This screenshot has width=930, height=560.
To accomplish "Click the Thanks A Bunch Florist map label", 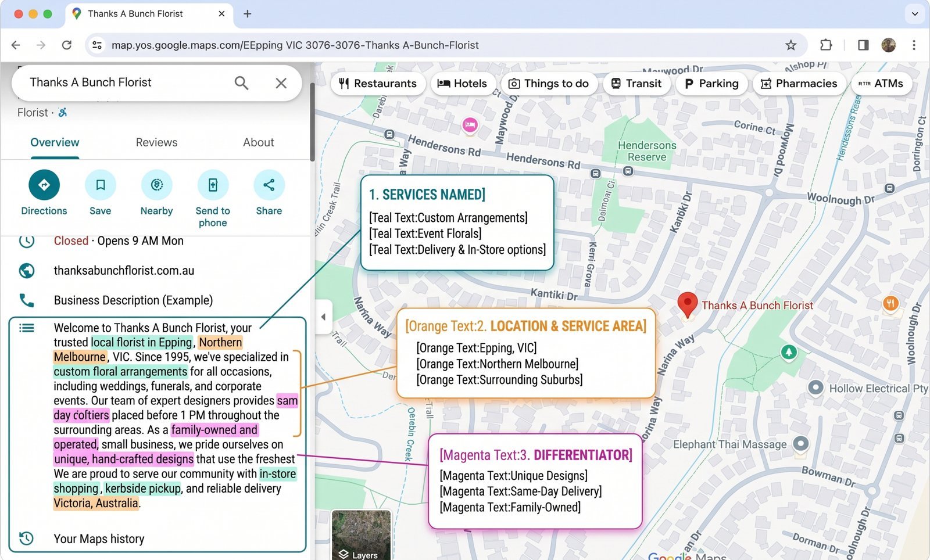I will pos(757,306).
